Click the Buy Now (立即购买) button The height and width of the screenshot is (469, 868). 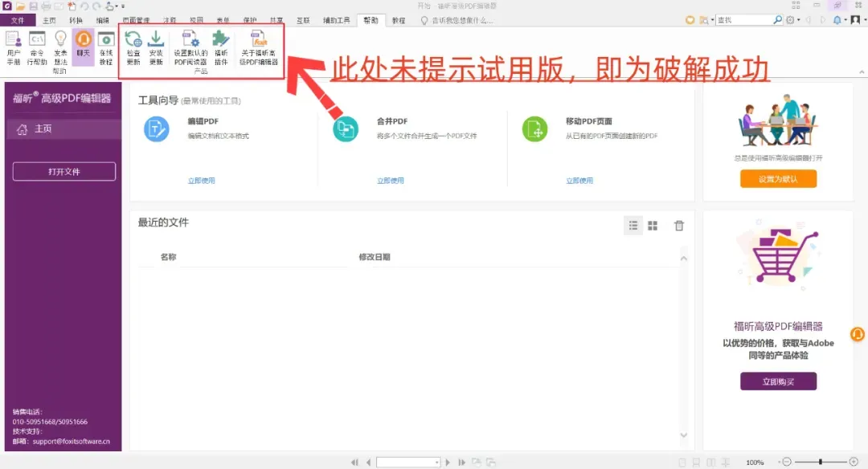(x=778, y=381)
